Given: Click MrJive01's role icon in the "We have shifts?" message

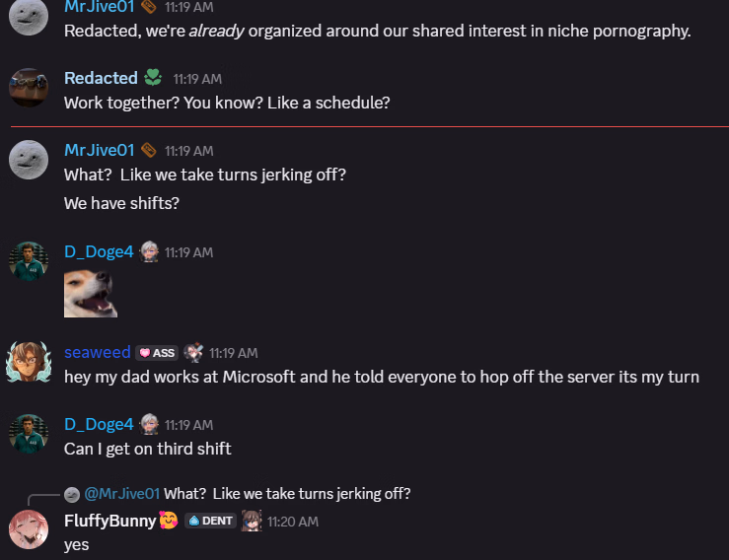Looking at the screenshot, I should click(149, 150).
